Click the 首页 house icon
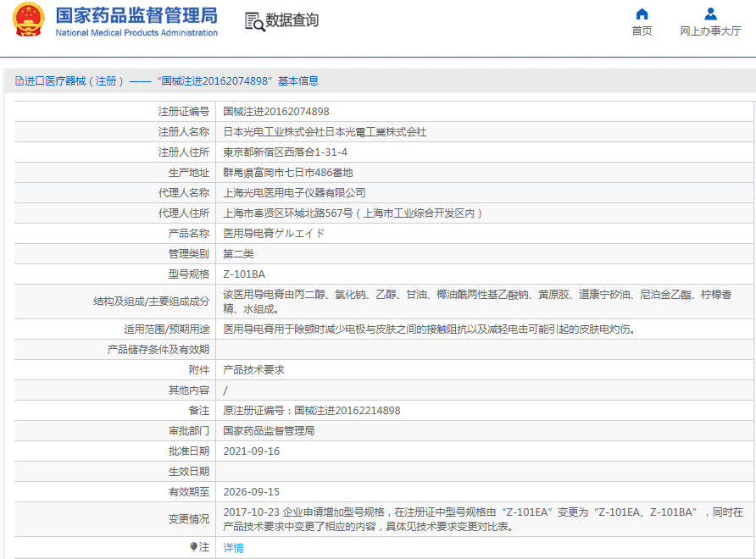This screenshot has width=756, height=559. 642,14
